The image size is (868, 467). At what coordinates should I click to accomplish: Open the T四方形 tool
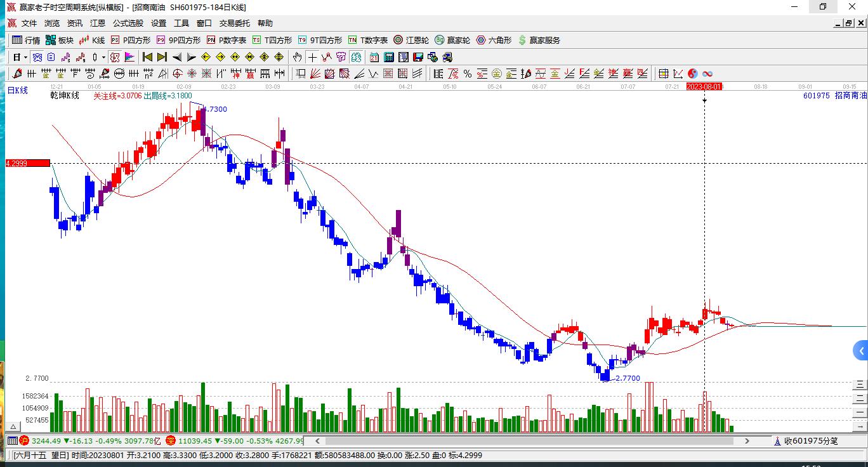pos(272,40)
